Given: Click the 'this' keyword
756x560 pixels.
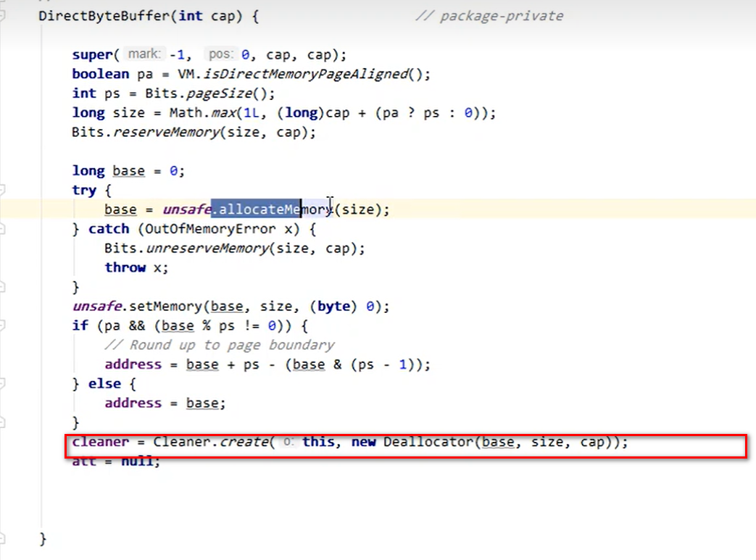Looking at the screenshot, I should (x=318, y=442).
